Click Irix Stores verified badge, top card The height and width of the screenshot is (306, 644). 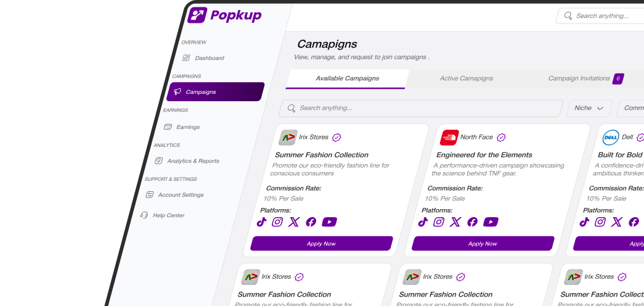pyautogui.click(x=336, y=138)
